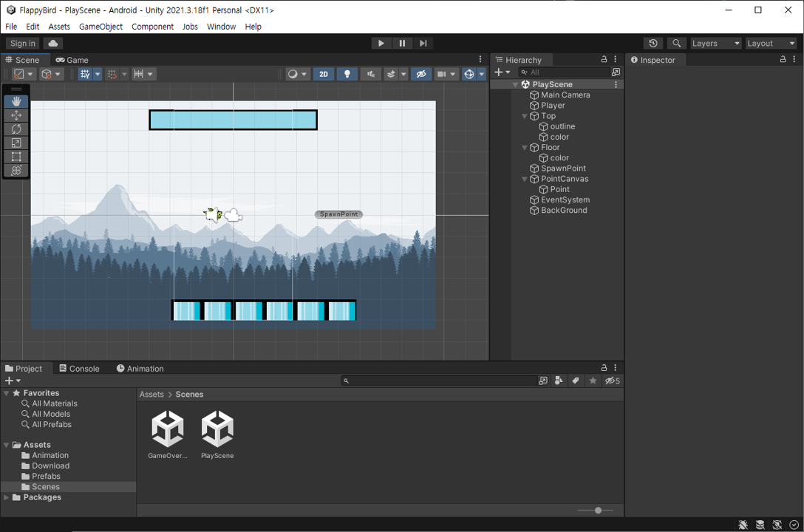The width and height of the screenshot is (804, 532).
Task: Open the File menu
Action: [x=11, y=27]
